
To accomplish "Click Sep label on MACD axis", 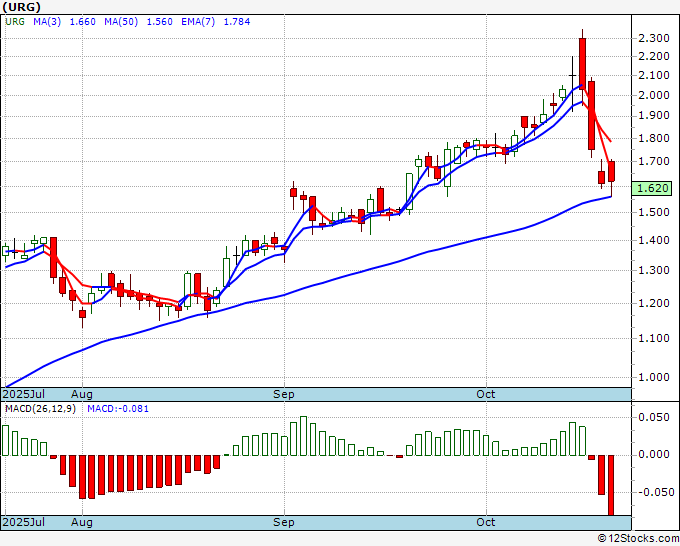I will point(284,522).
